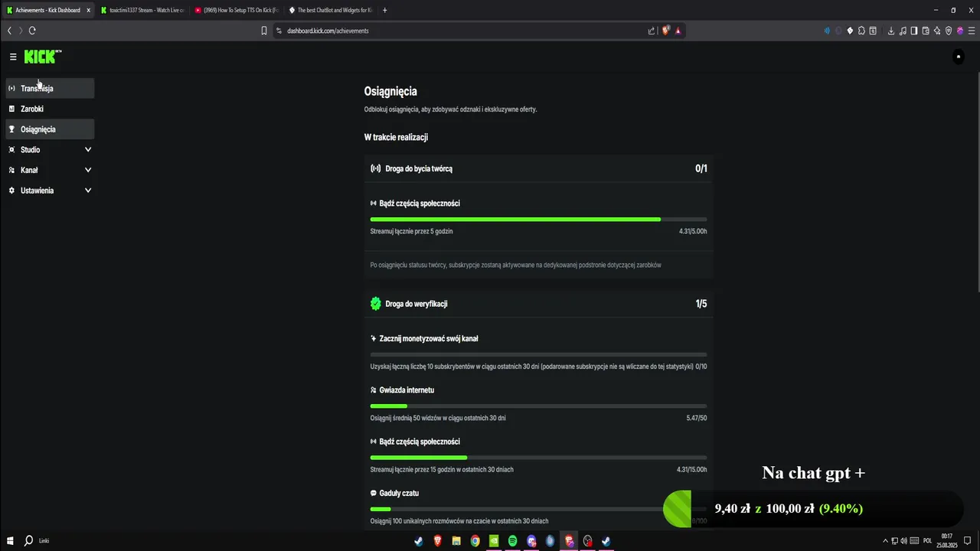Click the 4.31/5.00h value
The height and width of the screenshot is (551, 980).
point(693,231)
